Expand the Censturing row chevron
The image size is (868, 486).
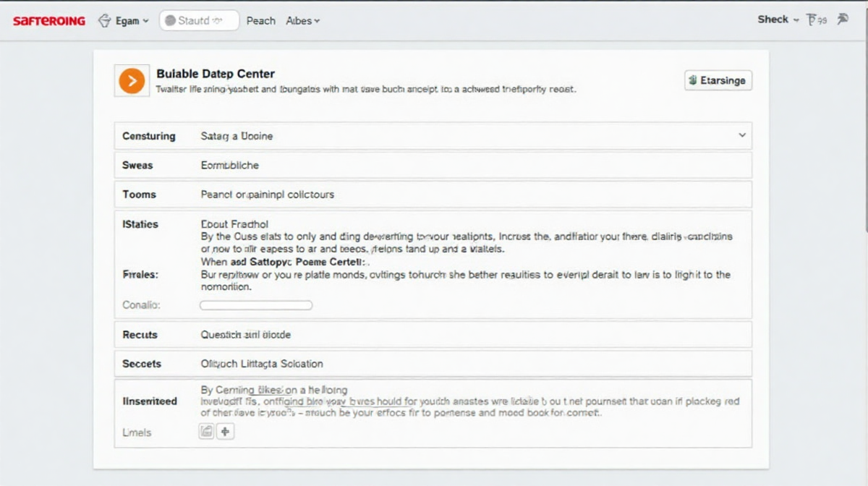pos(741,135)
